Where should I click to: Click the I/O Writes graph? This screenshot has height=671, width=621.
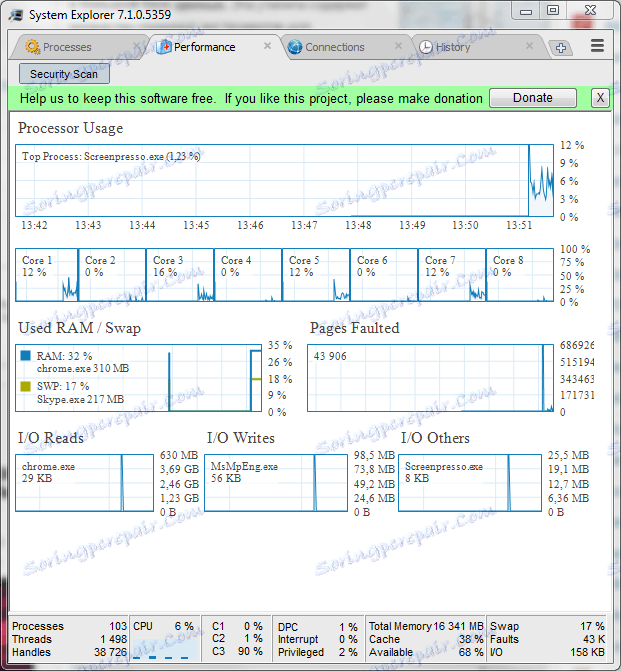pyautogui.click(x=276, y=483)
